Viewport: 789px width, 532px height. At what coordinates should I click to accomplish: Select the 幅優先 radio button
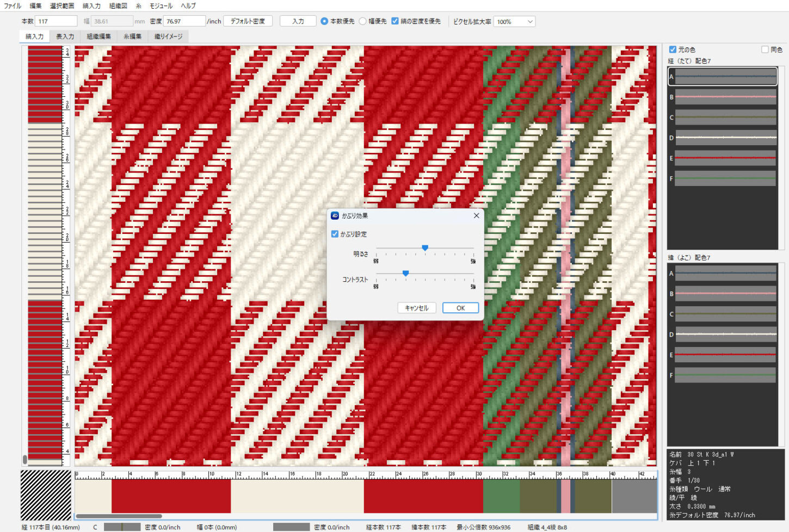(x=363, y=21)
